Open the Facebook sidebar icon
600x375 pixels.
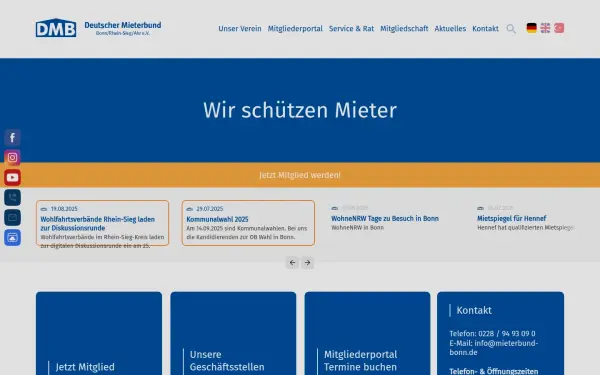click(x=12, y=137)
